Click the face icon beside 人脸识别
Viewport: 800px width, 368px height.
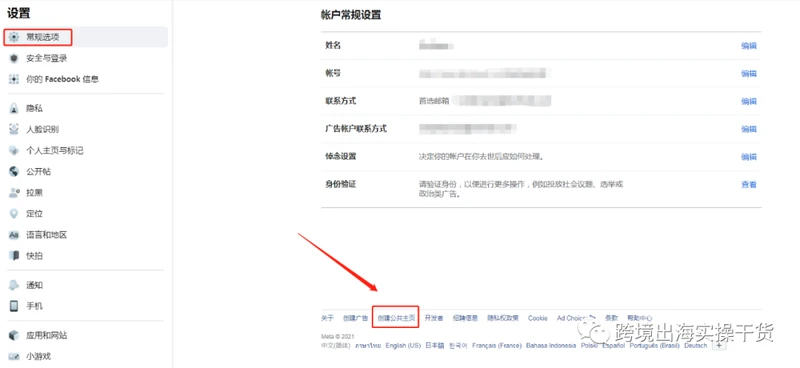point(14,129)
